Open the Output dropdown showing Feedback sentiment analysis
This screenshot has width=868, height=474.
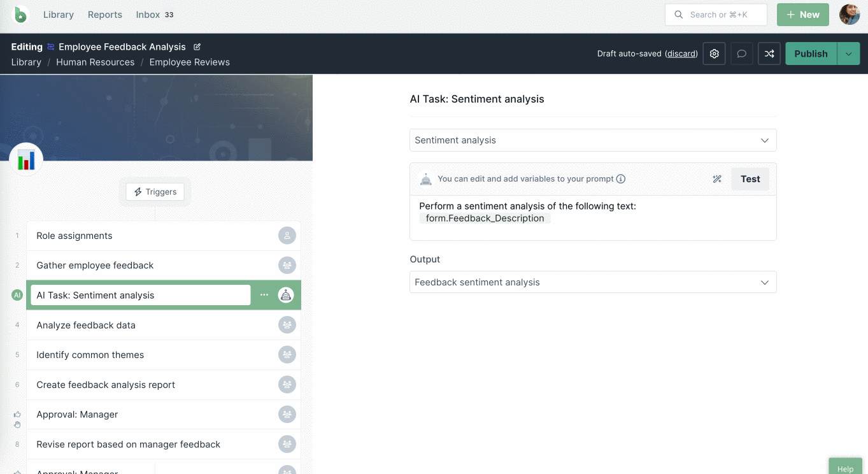click(593, 282)
